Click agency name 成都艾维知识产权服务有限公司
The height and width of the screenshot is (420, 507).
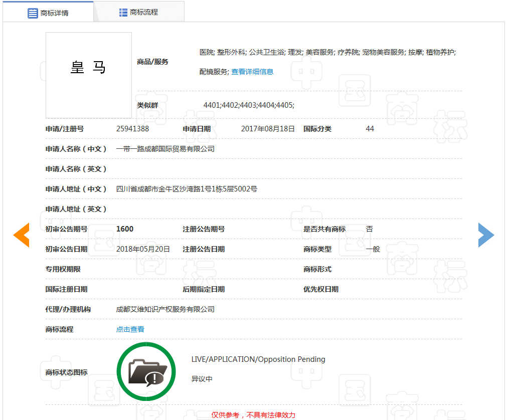[x=165, y=309]
